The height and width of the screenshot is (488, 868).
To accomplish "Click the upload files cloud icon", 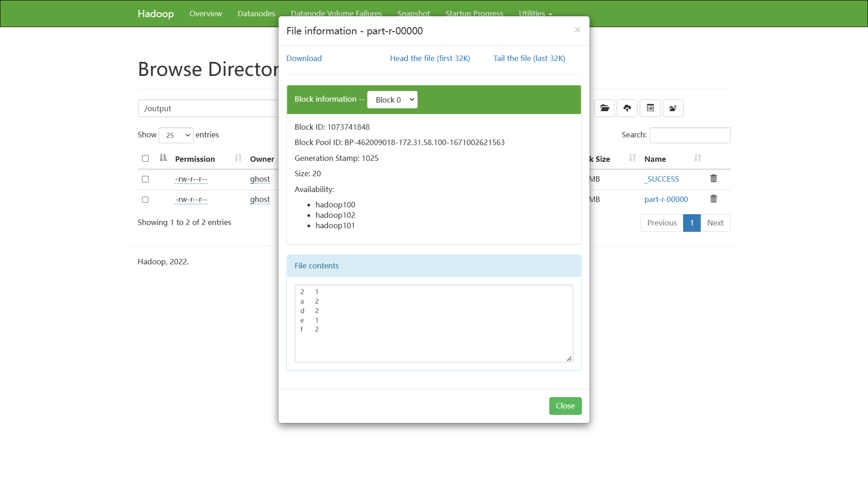I will [627, 108].
